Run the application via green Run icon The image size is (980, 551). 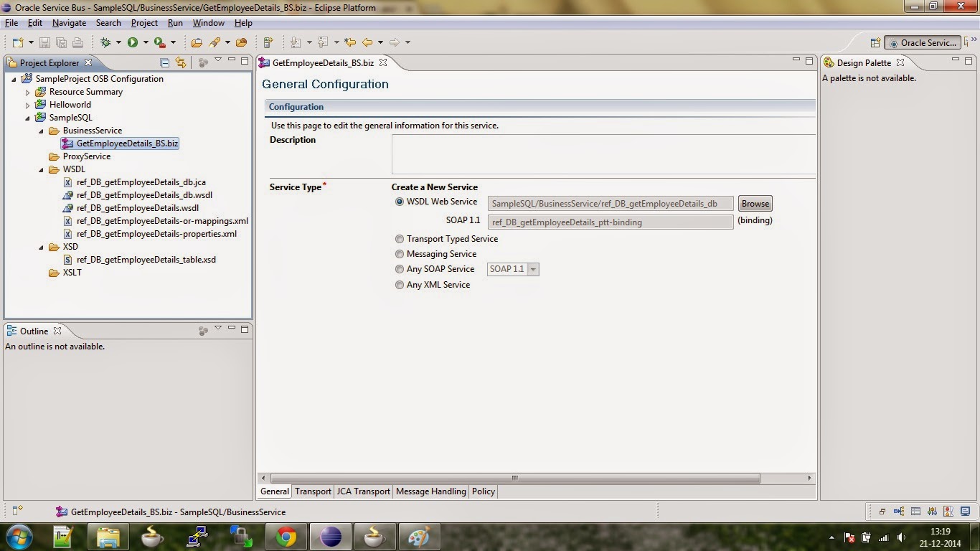132,42
